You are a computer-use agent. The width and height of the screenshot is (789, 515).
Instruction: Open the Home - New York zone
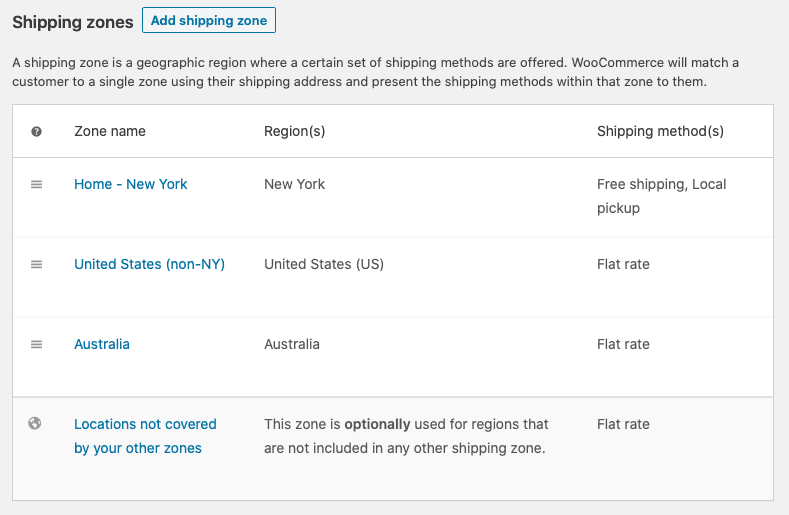(131, 184)
